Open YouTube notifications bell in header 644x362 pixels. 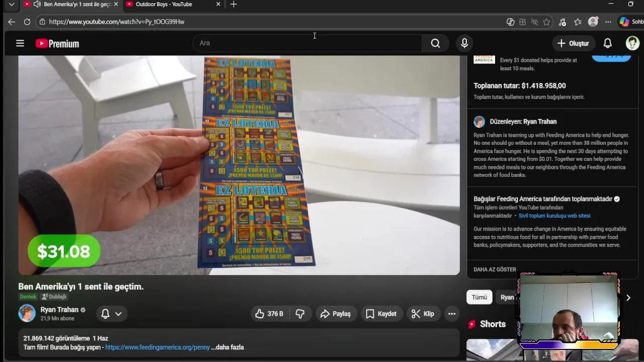coord(608,43)
